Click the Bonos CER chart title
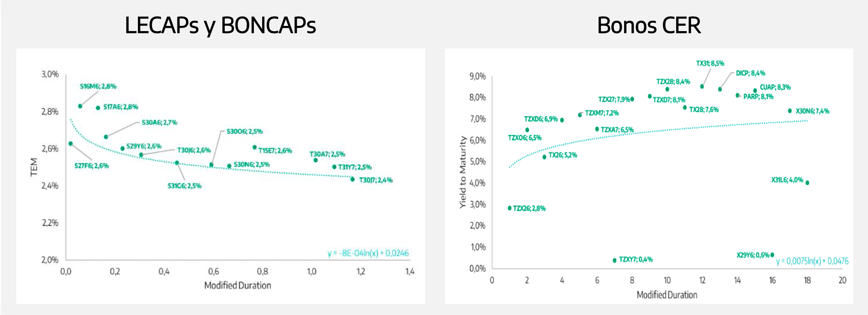This screenshot has width=868, height=315. point(649,26)
